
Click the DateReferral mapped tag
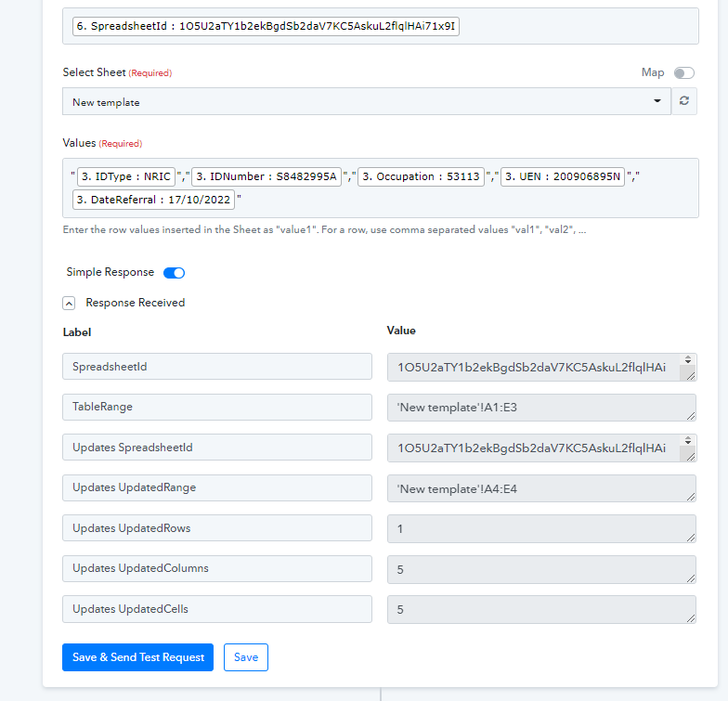153,199
